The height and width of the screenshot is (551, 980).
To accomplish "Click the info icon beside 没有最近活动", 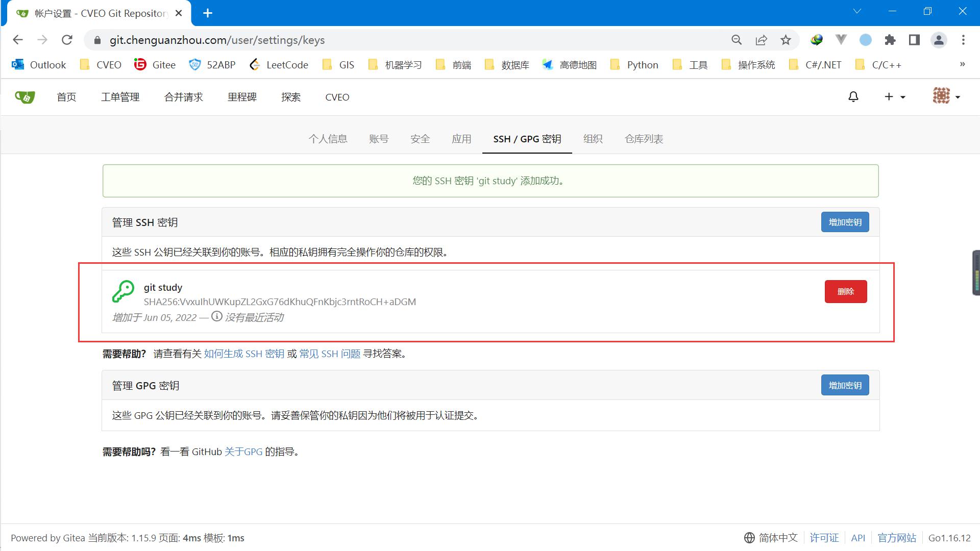I will click(217, 316).
